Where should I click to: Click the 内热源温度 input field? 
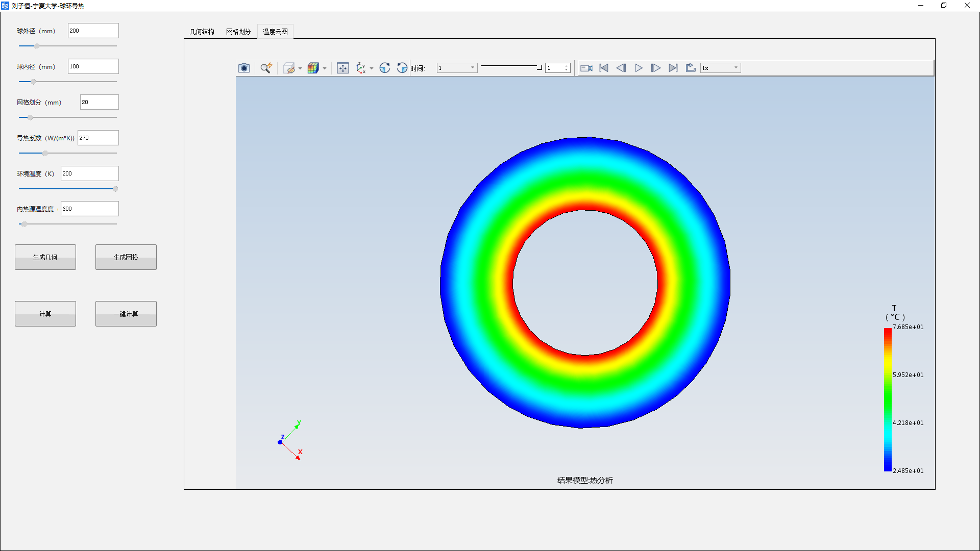[90, 209]
